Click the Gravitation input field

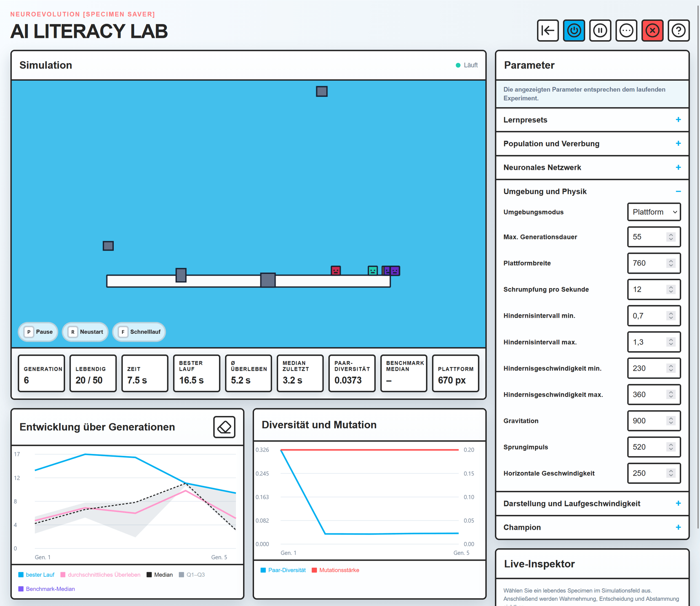pyautogui.click(x=654, y=421)
